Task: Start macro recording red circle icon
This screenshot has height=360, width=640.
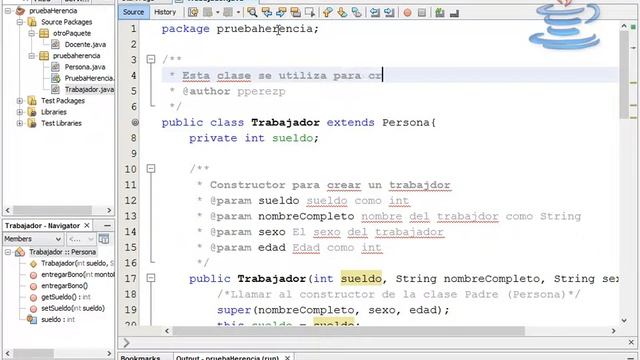Action: coord(407,13)
